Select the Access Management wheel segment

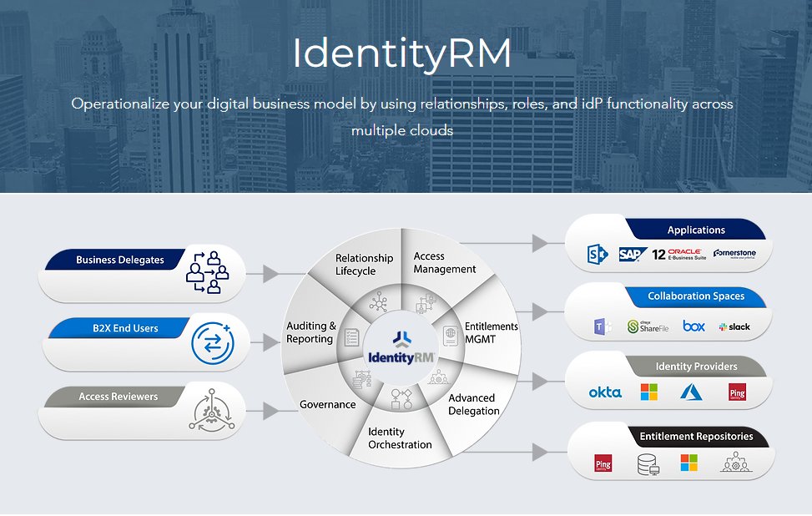pyautogui.click(x=444, y=263)
